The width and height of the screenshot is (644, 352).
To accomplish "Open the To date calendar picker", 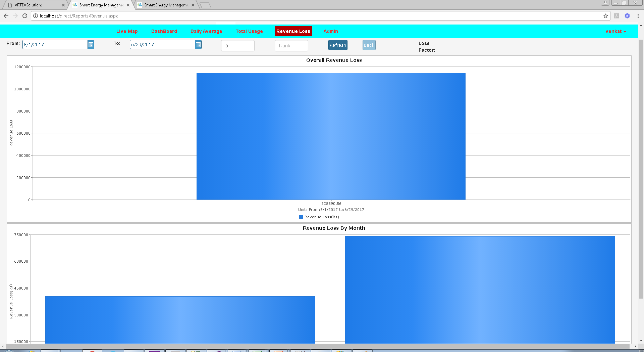I will coord(198,45).
